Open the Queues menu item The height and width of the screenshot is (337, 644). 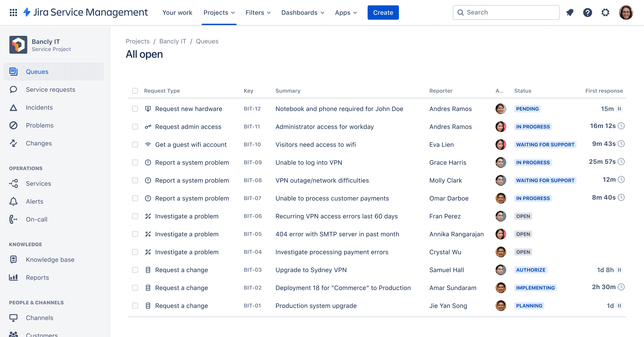coord(37,71)
